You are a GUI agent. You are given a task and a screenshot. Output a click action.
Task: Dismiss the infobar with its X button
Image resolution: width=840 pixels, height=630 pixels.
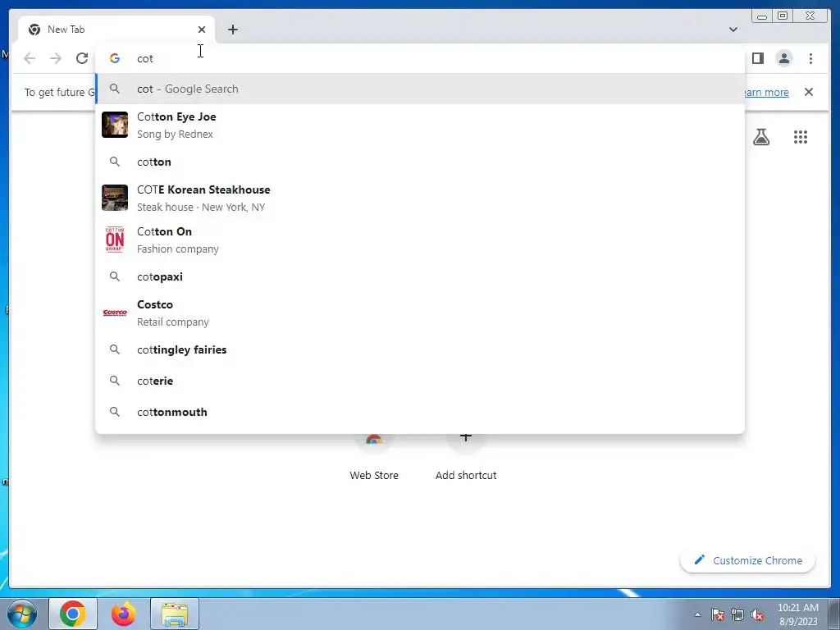click(x=809, y=92)
